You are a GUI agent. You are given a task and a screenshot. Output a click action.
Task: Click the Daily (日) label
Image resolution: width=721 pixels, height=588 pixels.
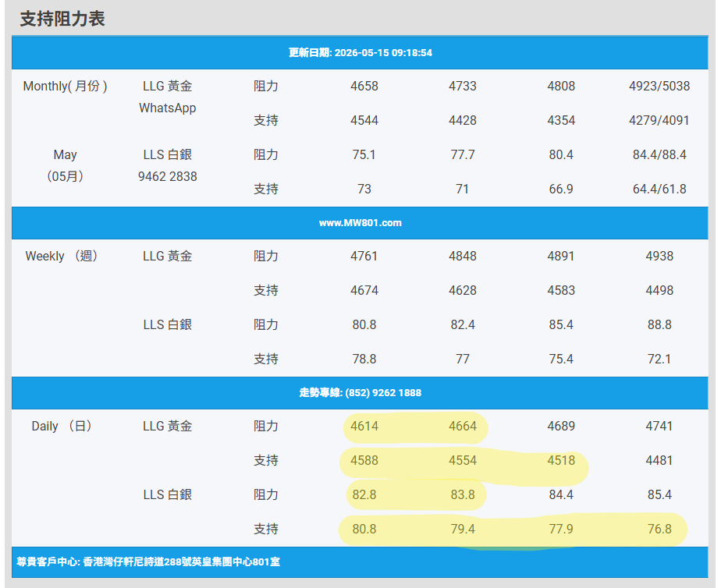coord(62,426)
